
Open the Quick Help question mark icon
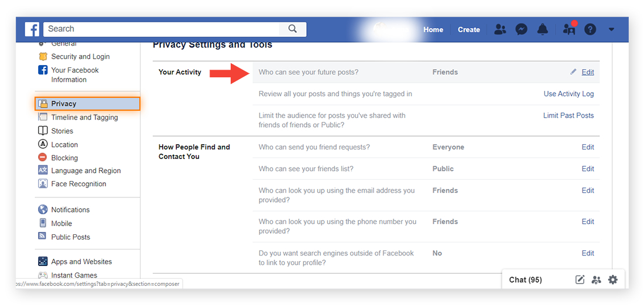[x=590, y=30]
